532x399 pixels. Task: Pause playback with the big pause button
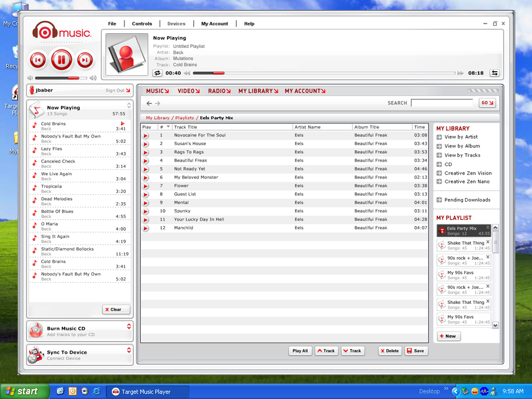pyautogui.click(x=61, y=60)
